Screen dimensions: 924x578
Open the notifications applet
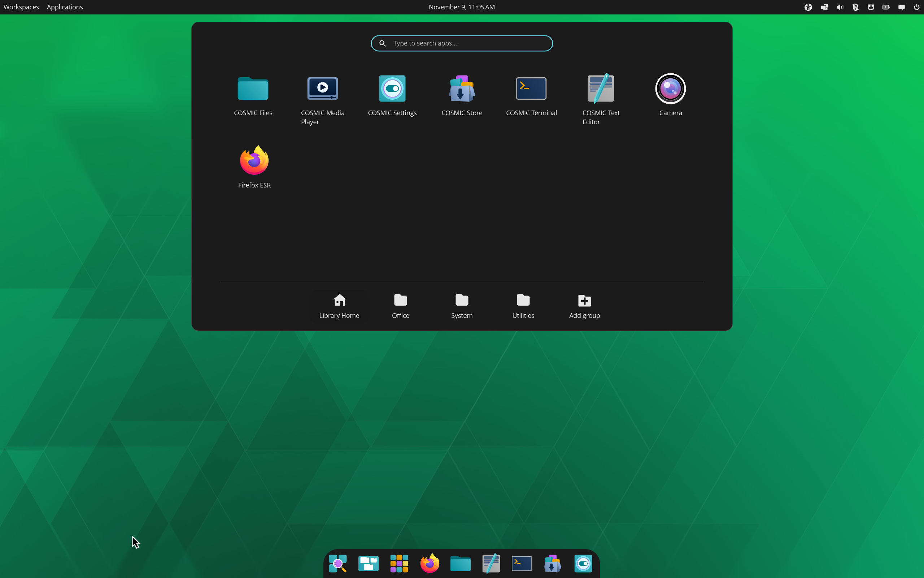(x=901, y=7)
